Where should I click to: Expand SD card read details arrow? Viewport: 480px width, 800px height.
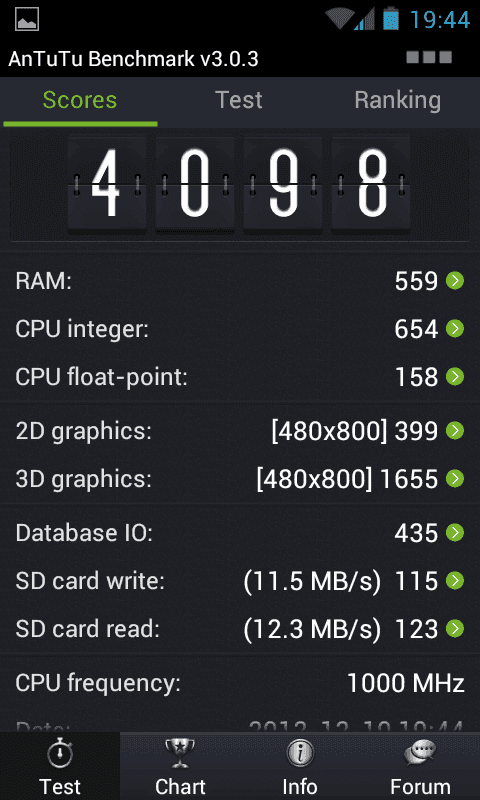click(x=454, y=629)
